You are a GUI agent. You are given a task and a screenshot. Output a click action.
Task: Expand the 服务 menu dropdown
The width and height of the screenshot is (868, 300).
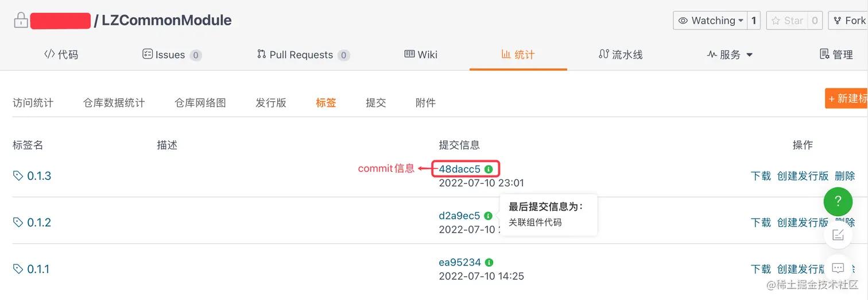[730, 55]
